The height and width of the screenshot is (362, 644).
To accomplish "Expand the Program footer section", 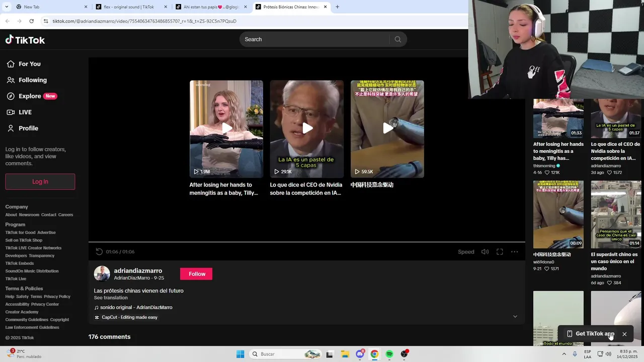I will click(15, 225).
